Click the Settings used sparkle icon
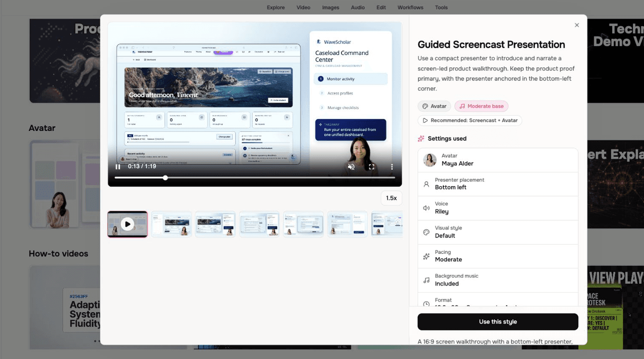 (421, 138)
